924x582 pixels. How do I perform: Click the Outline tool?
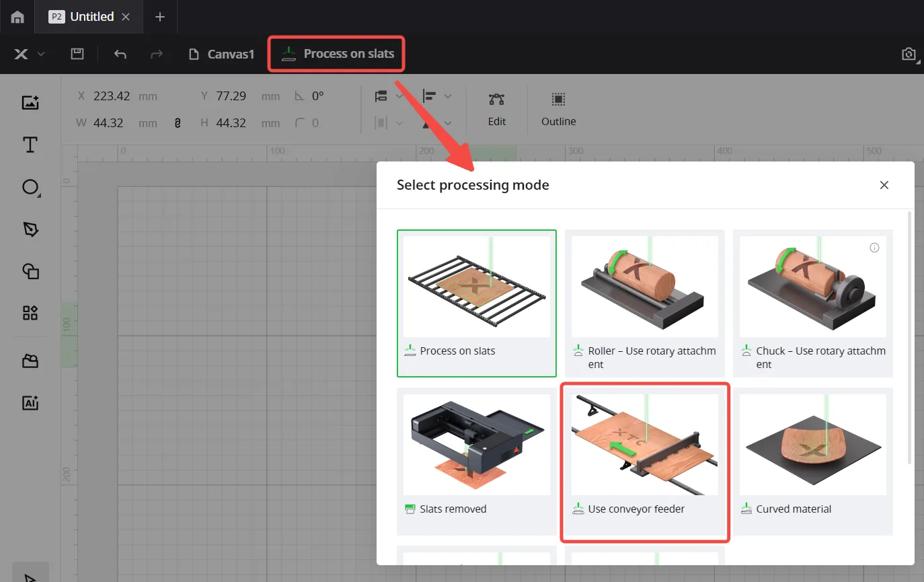coord(558,109)
